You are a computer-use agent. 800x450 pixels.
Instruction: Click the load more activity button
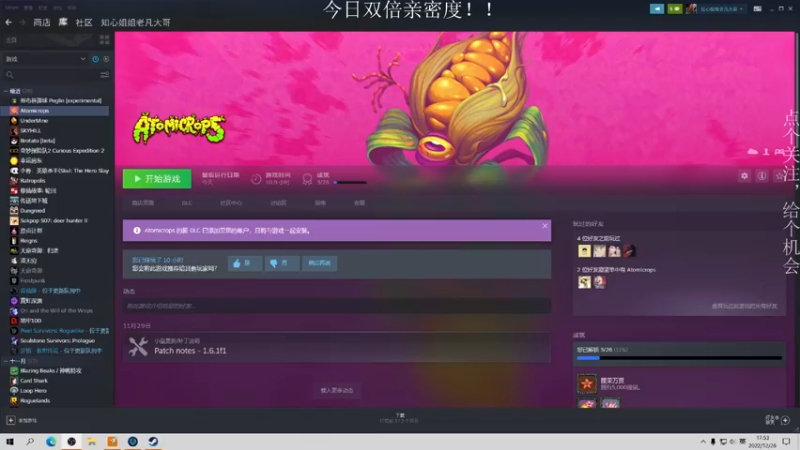[337, 390]
